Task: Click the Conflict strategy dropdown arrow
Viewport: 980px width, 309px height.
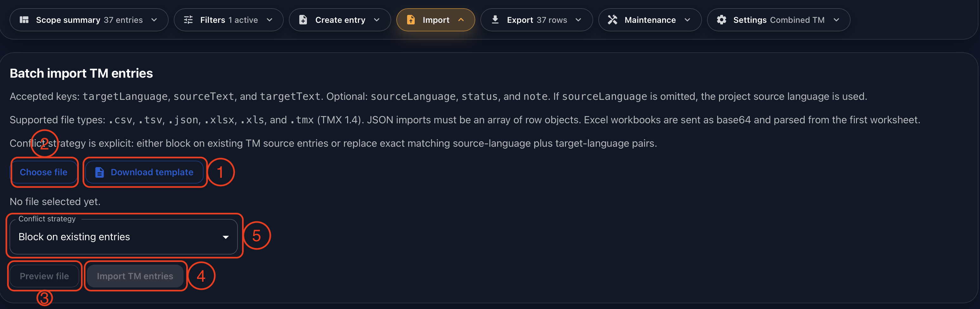Action: click(x=226, y=237)
